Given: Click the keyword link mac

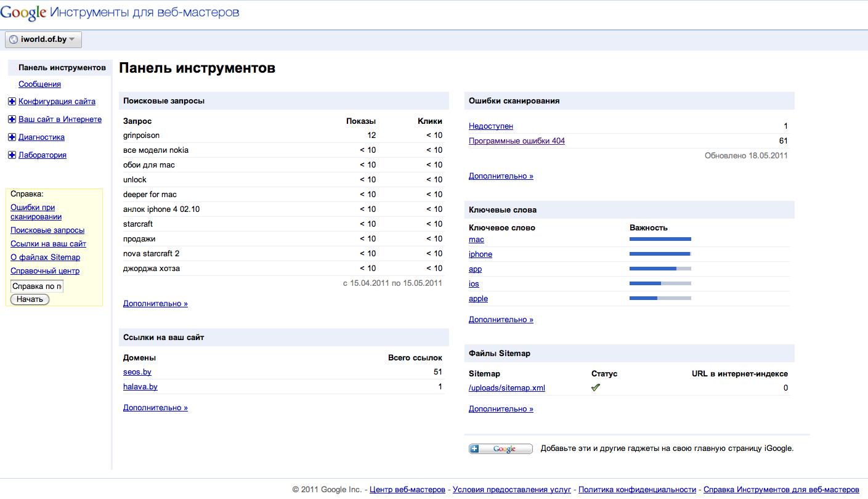Looking at the screenshot, I should [x=476, y=240].
